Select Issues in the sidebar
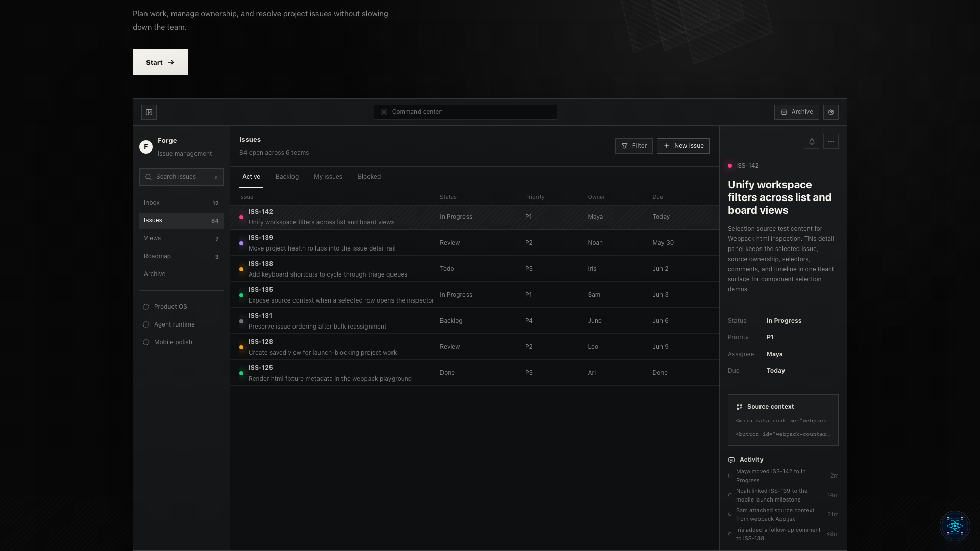980x551 pixels. coord(181,220)
